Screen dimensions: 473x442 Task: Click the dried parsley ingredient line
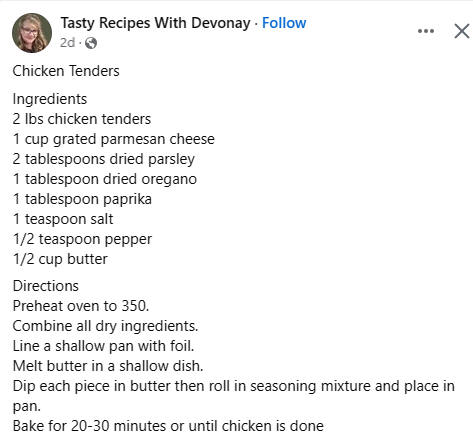104,159
